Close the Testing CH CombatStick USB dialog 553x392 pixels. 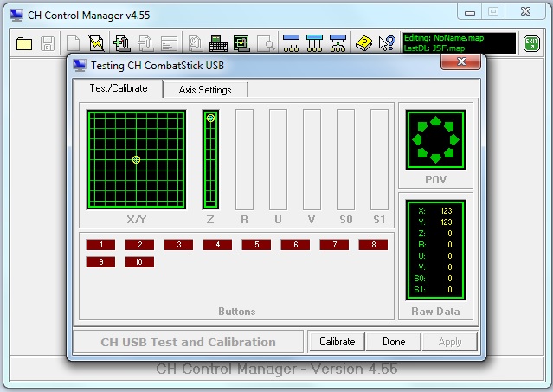point(461,61)
